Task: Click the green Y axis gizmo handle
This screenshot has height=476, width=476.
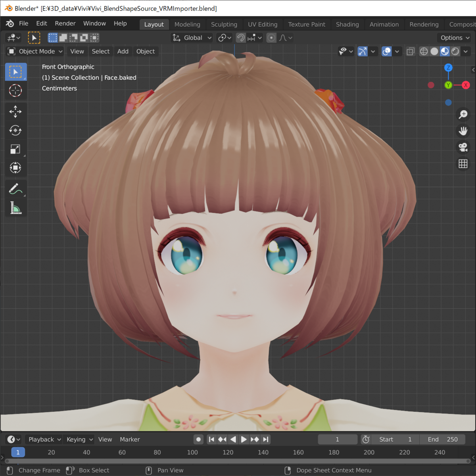Action: [448, 85]
